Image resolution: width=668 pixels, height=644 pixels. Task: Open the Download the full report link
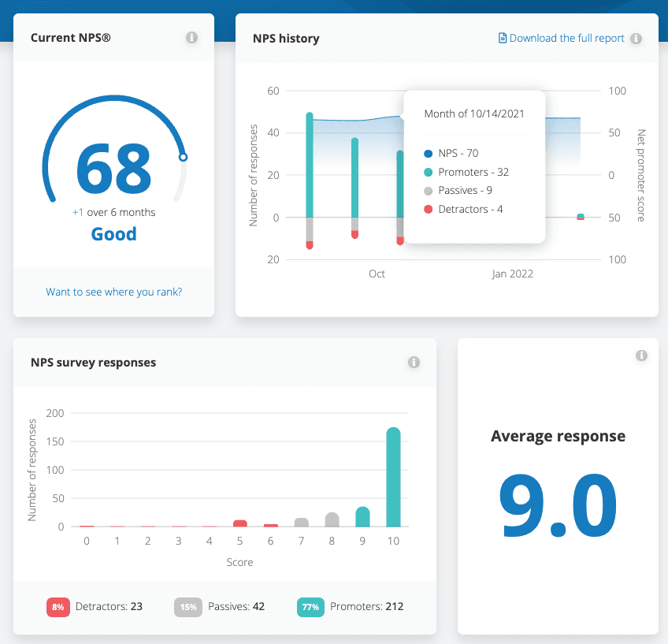point(568,37)
